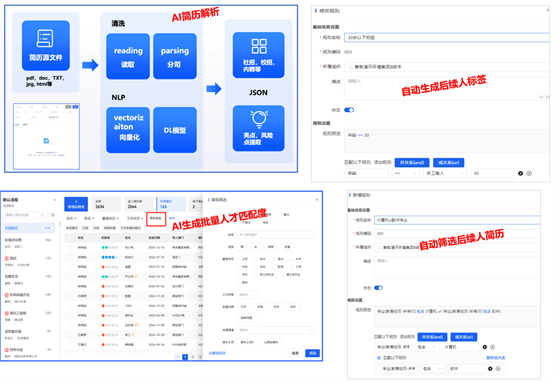Viewport: 554px width, 382px height.
Task: Click the black plus icon beside value 30
Action: (x=520, y=173)
